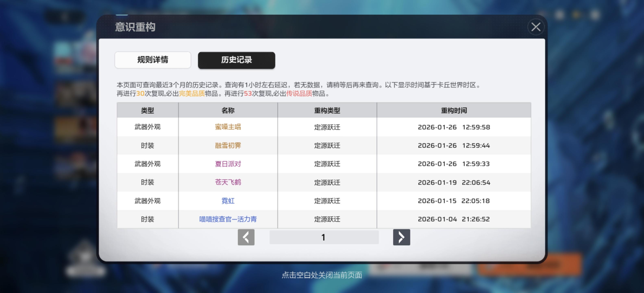The image size is (644, 293).
Task: Click item name 喵喵搜查官—活力青
Action: click(x=228, y=219)
